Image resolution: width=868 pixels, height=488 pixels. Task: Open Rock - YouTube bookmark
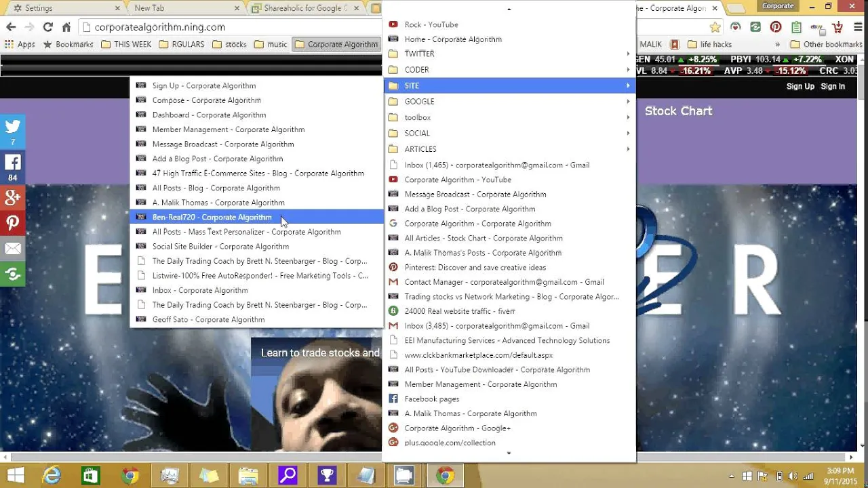[x=509, y=24]
